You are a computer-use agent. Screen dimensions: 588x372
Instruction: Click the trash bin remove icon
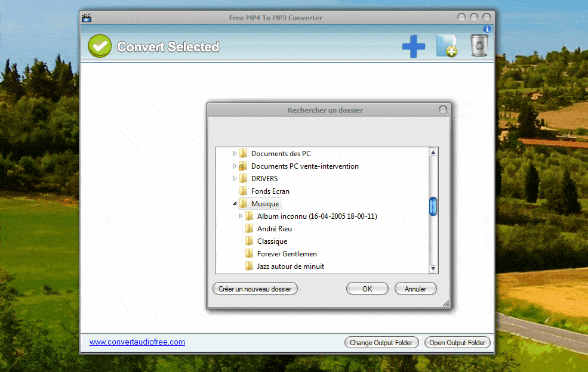pyautogui.click(x=479, y=45)
